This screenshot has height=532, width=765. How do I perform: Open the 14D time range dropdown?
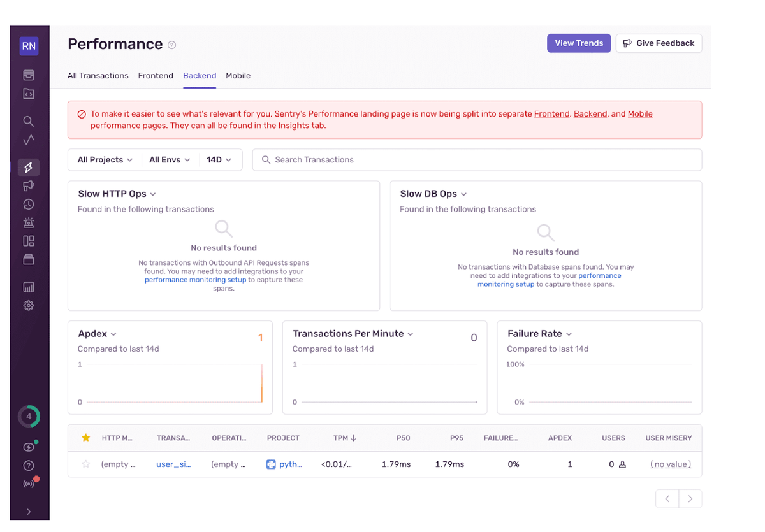click(219, 160)
